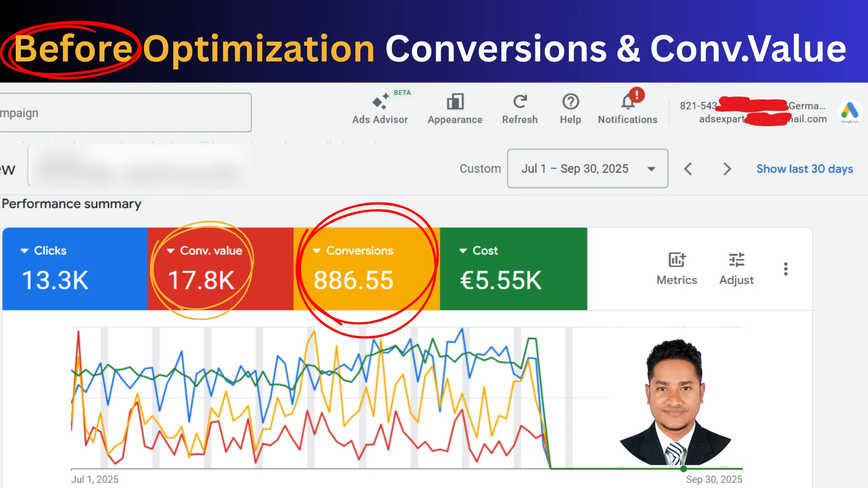Click the account ID starting 821-543
The height and width of the screenshot is (488, 868).
698,106
